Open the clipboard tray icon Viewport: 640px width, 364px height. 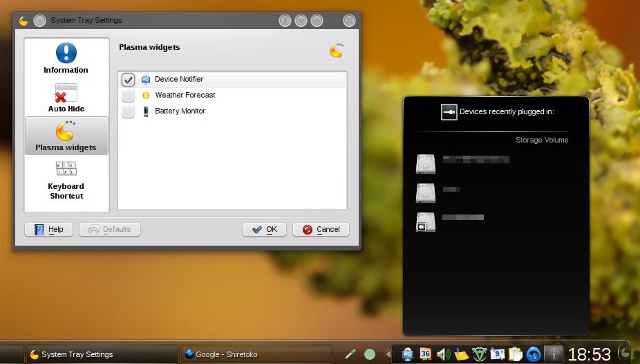pyautogui.click(x=516, y=354)
